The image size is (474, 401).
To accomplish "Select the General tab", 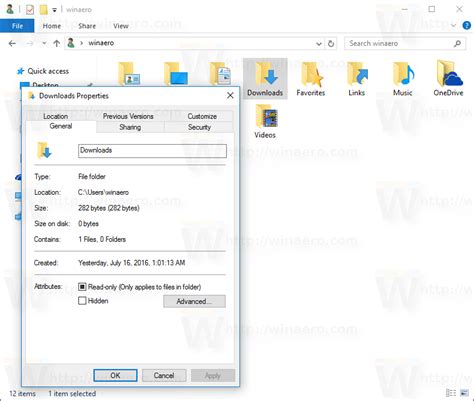I will click(61, 126).
